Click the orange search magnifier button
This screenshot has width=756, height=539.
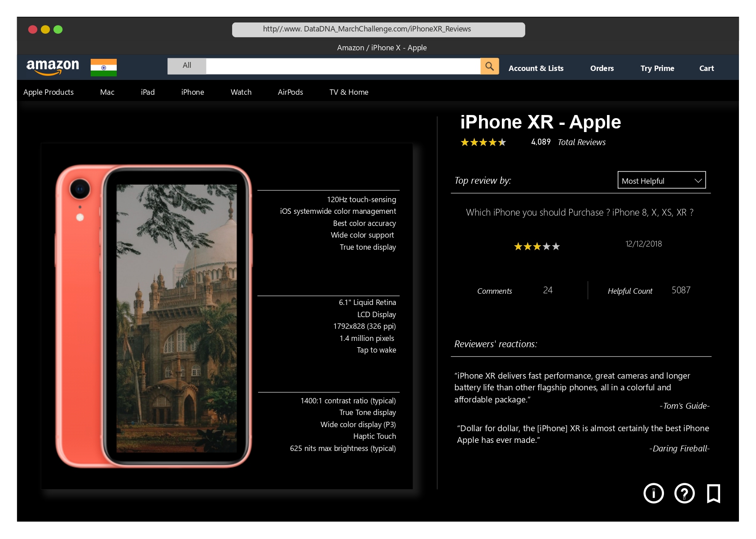click(x=489, y=66)
